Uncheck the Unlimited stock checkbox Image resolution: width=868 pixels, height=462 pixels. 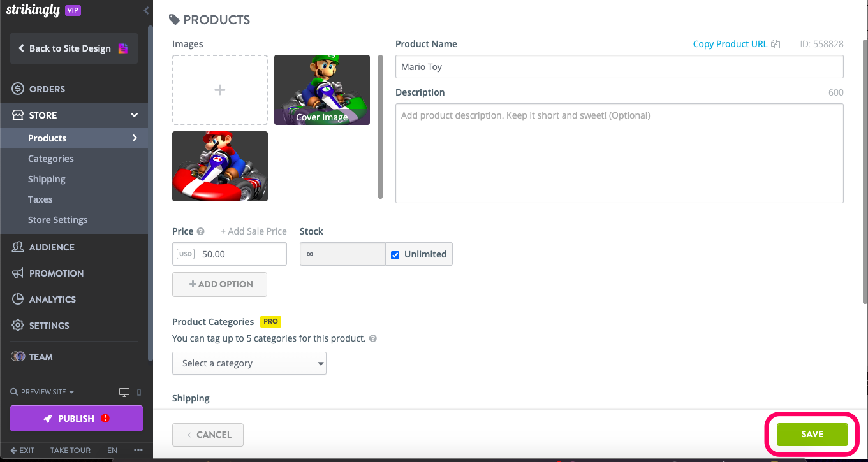coord(395,254)
